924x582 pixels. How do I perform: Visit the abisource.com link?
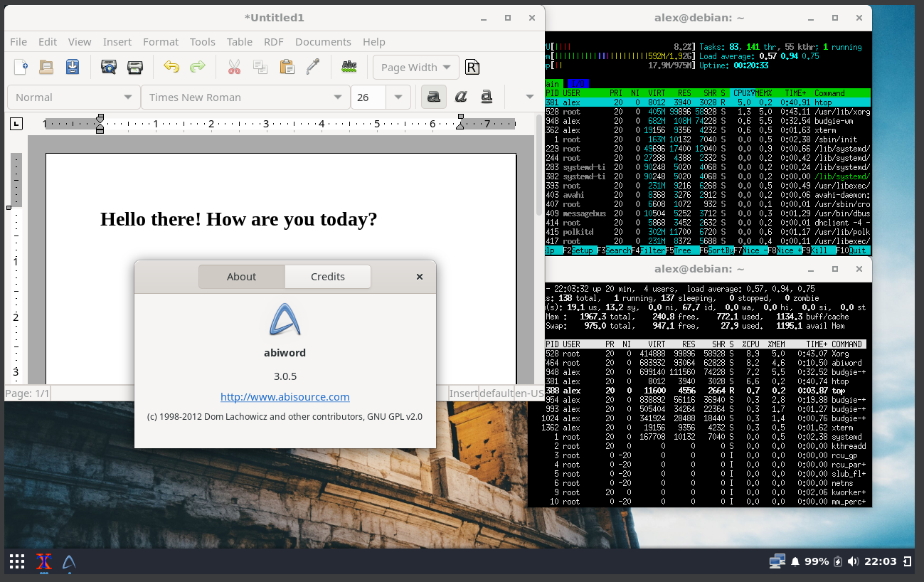click(x=285, y=397)
